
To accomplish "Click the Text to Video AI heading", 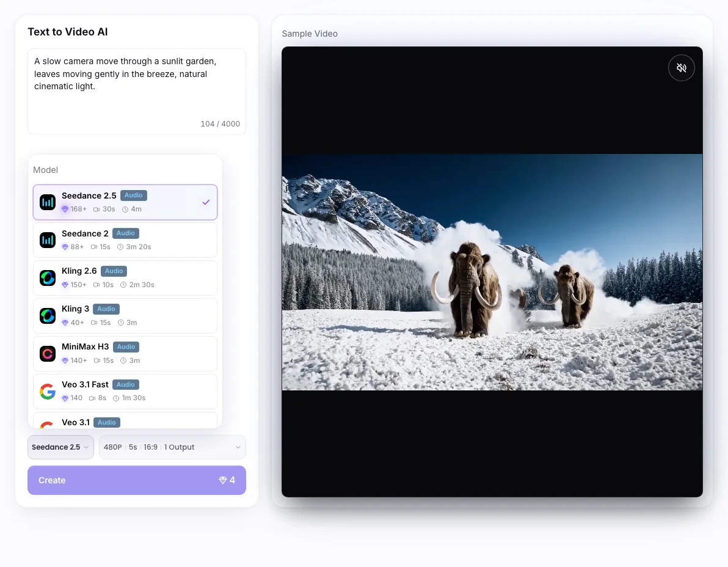I will click(68, 32).
